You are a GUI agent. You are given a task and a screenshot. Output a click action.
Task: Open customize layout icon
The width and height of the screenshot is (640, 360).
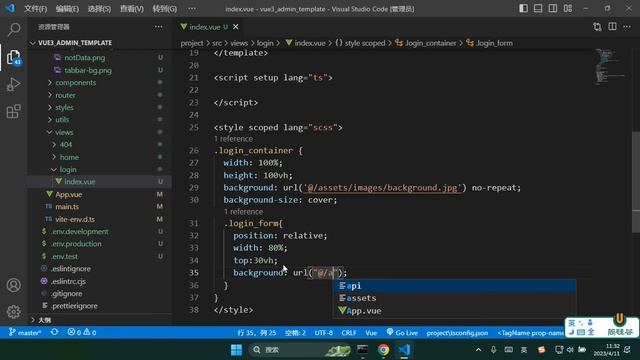pos(568,9)
